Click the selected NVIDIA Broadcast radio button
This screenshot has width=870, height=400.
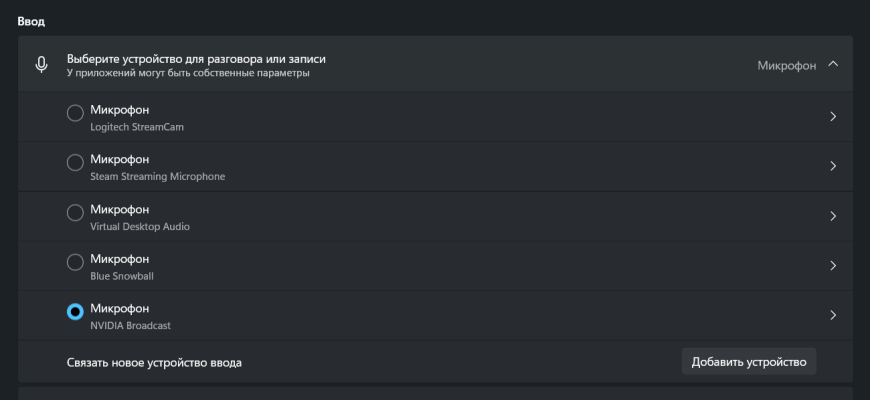[75, 312]
